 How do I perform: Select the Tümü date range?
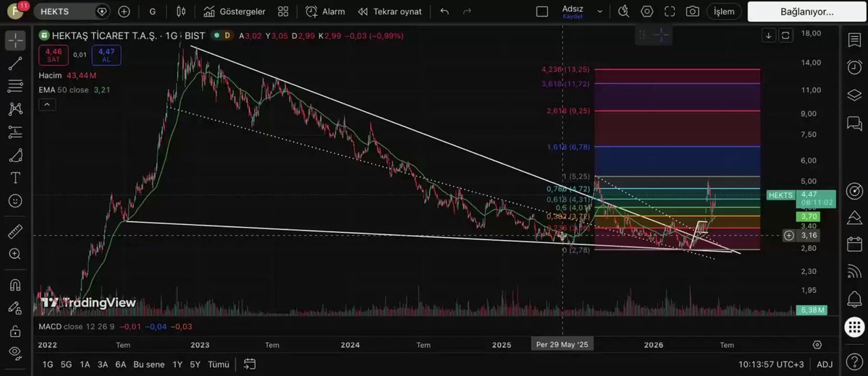219,364
